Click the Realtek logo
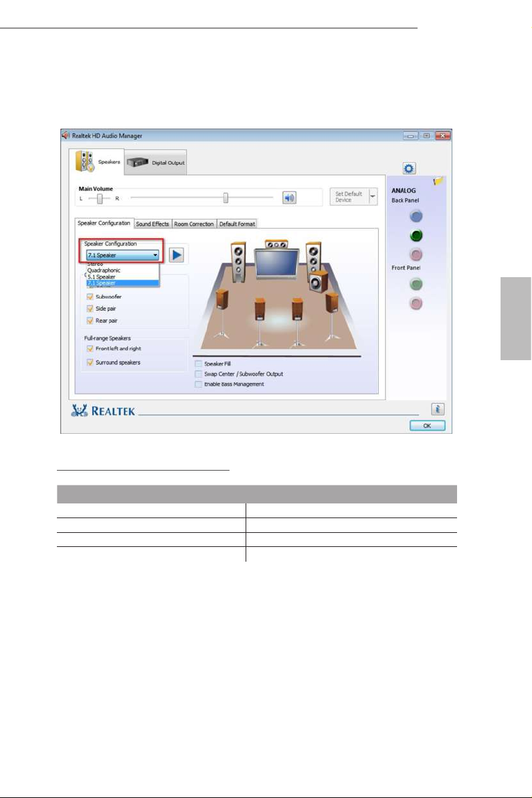Screen dimensions: 532x798 click(103, 410)
